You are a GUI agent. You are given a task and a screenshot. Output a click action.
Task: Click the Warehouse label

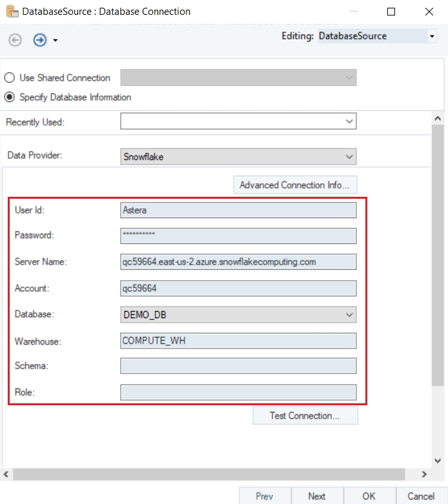click(x=38, y=341)
